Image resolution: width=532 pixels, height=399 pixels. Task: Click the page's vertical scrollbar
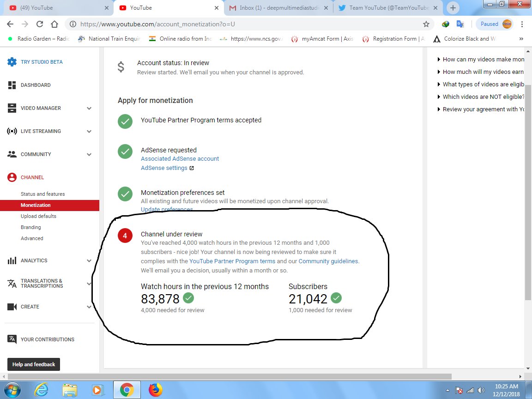(527, 192)
